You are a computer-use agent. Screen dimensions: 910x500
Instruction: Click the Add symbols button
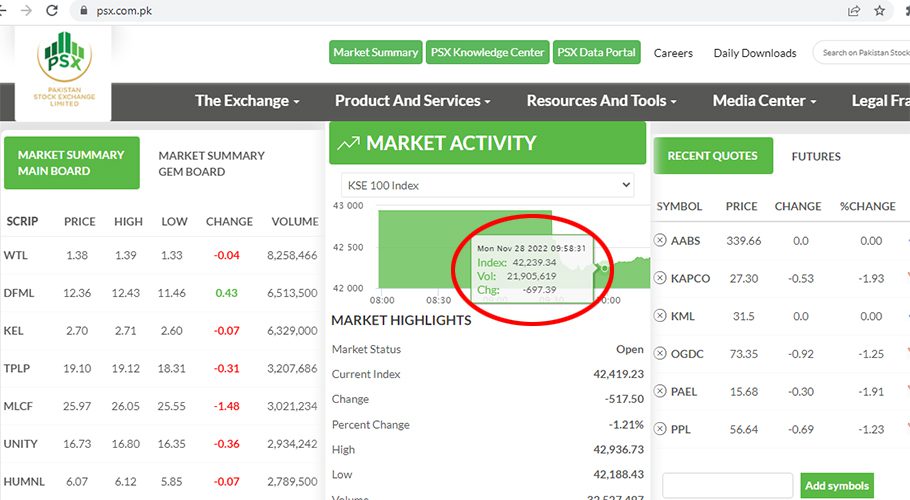837,485
